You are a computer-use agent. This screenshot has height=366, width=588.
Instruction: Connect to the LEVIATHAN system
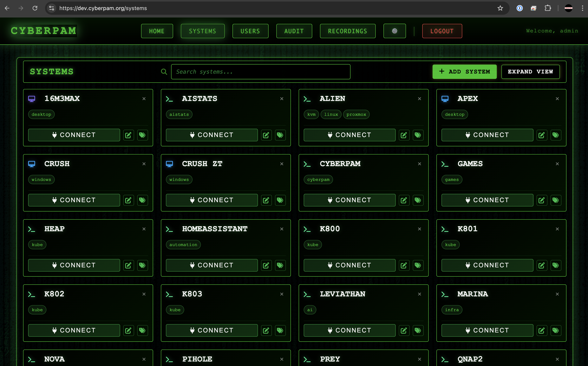349,330
